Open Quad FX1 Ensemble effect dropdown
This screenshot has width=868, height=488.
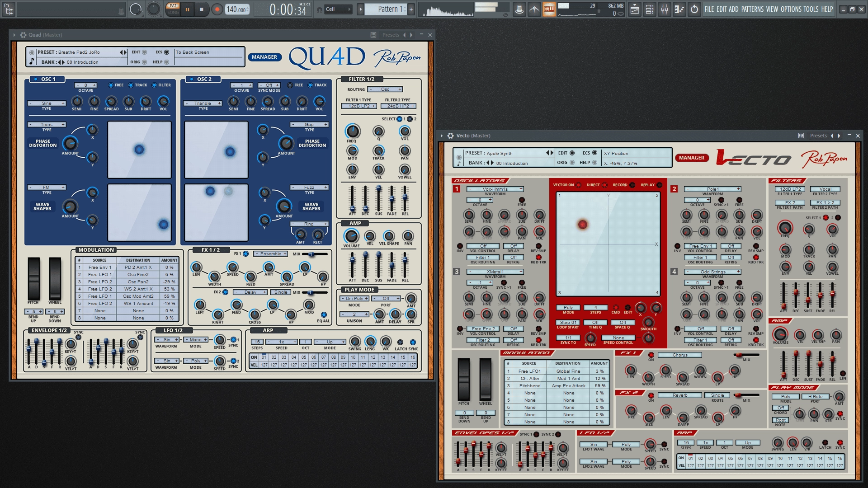[x=270, y=254]
